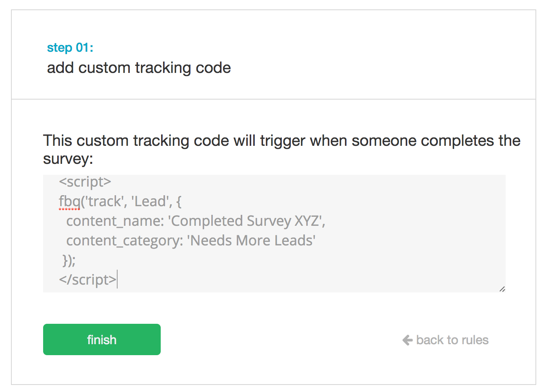Click the opening curly brace after 'Lead'
The width and height of the screenshot is (548, 392).
click(179, 201)
